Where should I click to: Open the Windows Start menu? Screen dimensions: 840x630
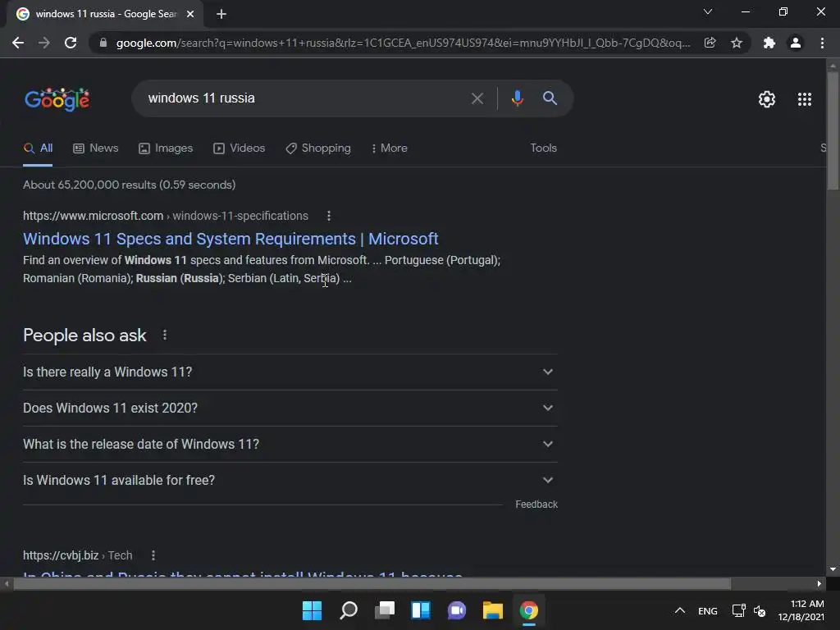[312, 610]
